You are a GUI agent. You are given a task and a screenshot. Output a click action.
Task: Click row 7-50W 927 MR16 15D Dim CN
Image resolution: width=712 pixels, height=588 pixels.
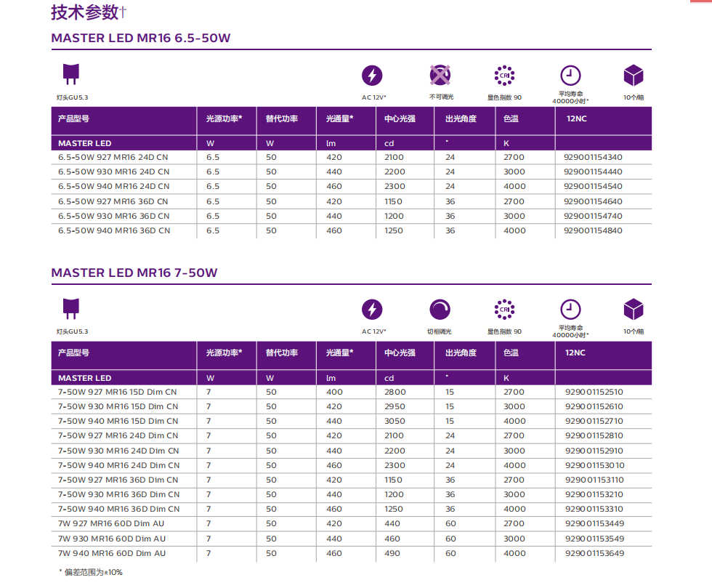352,392
